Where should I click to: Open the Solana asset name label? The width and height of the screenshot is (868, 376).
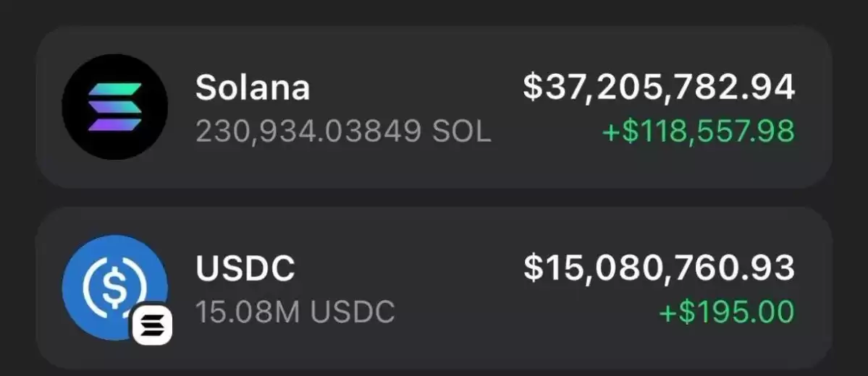(253, 87)
